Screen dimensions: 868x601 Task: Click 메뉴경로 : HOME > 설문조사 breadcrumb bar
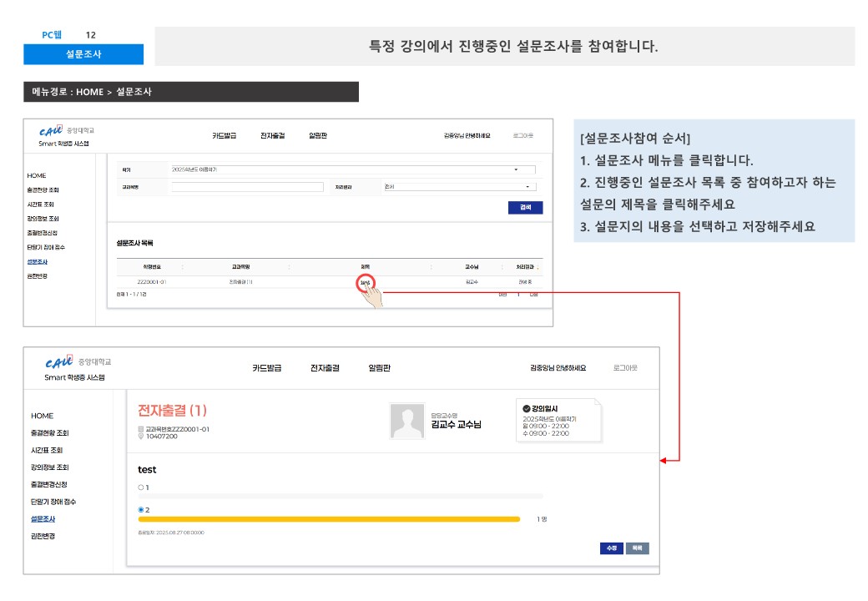(191, 92)
